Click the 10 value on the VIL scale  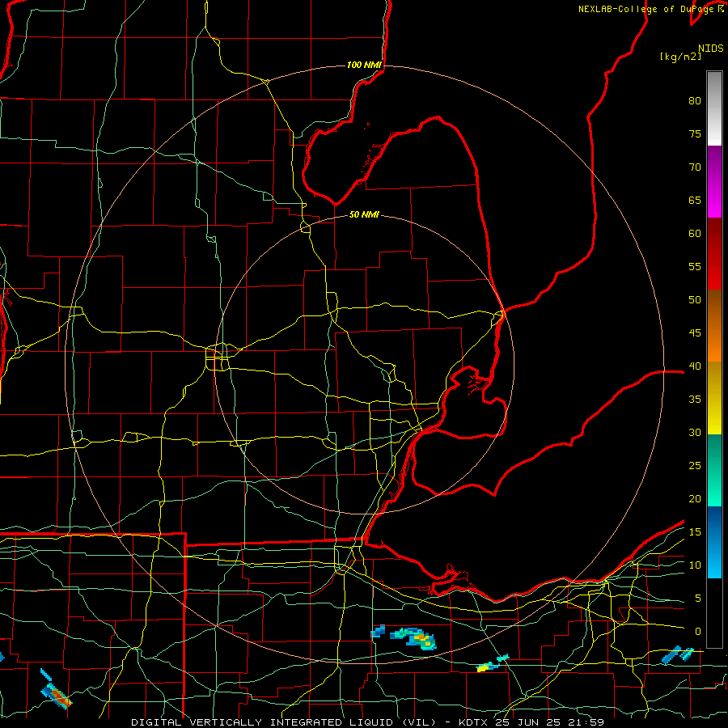click(x=695, y=565)
